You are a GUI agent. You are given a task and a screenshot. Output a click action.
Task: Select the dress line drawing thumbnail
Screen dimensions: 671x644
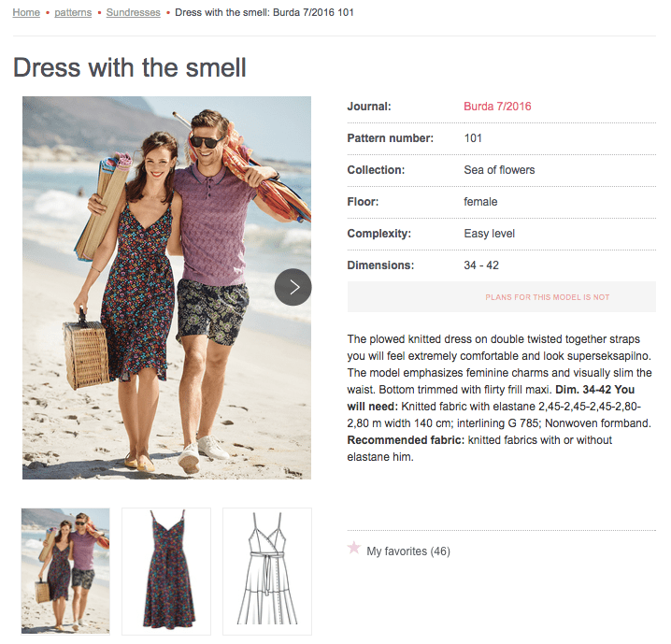pos(267,571)
